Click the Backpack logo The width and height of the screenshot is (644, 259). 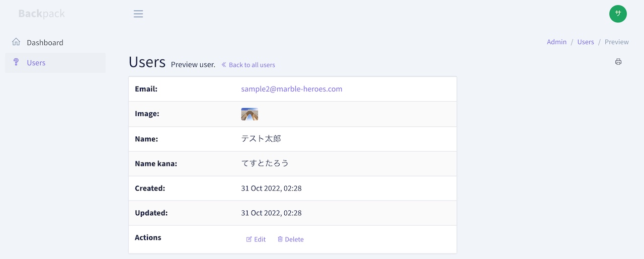pyautogui.click(x=41, y=14)
